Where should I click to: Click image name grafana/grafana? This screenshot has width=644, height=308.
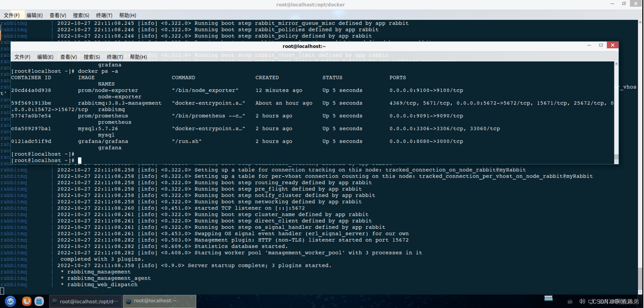point(103,142)
